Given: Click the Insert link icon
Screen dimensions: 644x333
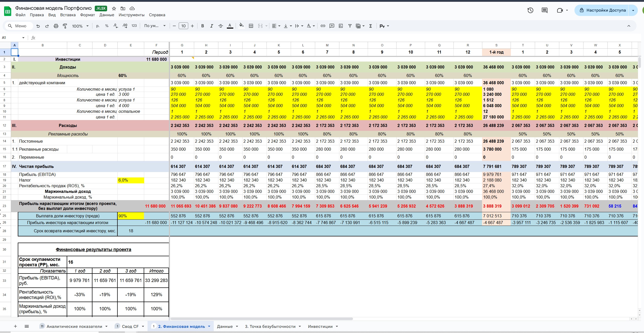Looking at the screenshot, I should point(323,26).
